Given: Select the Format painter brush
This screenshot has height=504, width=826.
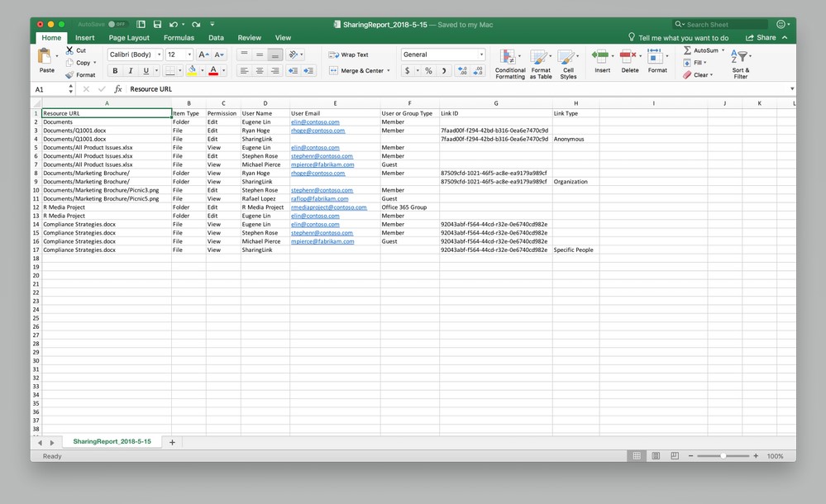Looking at the screenshot, I should [69, 75].
